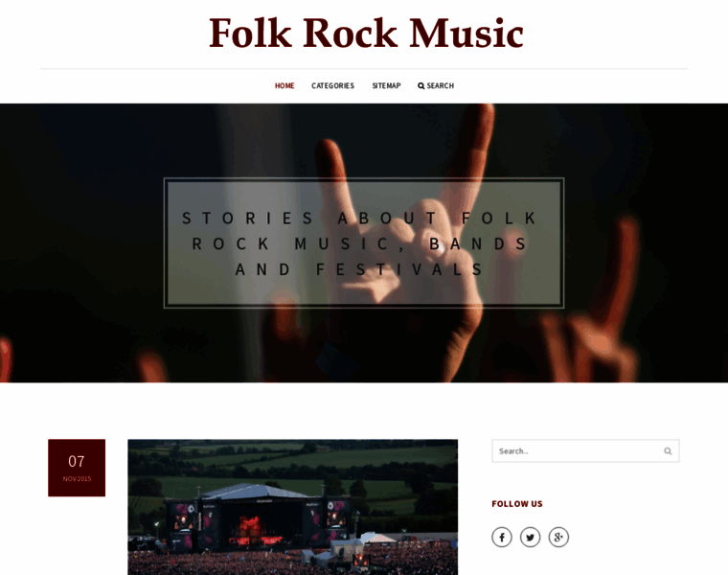728x575 pixels.
Task: Click the ROCK MUSIC, BANDS line in banner
Action: (x=359, y=243)
